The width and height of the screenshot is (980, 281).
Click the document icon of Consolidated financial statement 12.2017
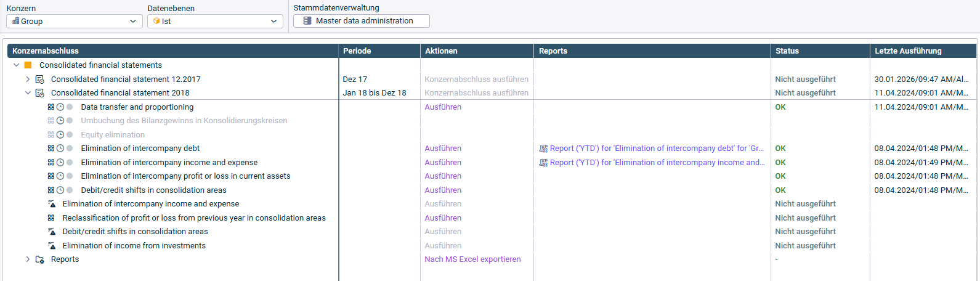tap(40, 79)
